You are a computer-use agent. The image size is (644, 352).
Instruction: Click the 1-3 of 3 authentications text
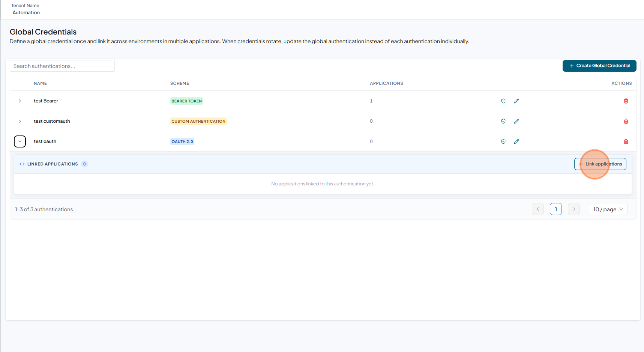44,209
